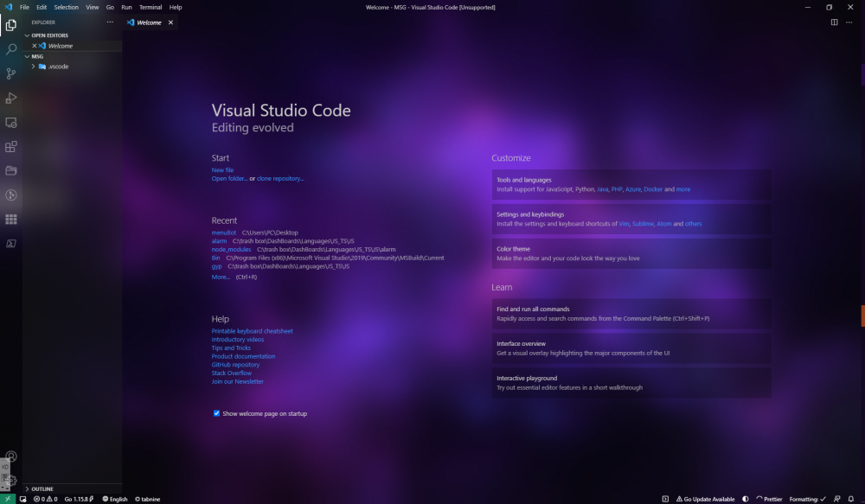Click the clone repository link
This screenshot has width=865, height=504.
pyautogui.click(x=280, y=179)
